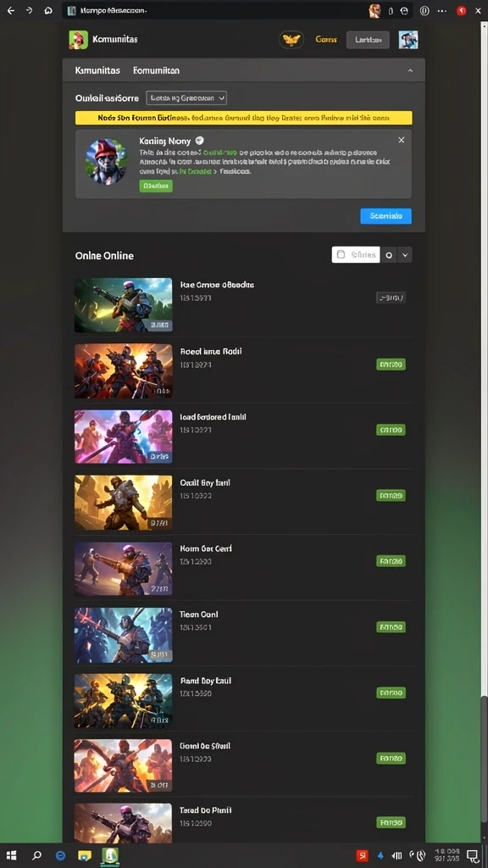Click the blue tray icon beside the red one
This screenshot has width=488, height=868.
pos(380,855)
